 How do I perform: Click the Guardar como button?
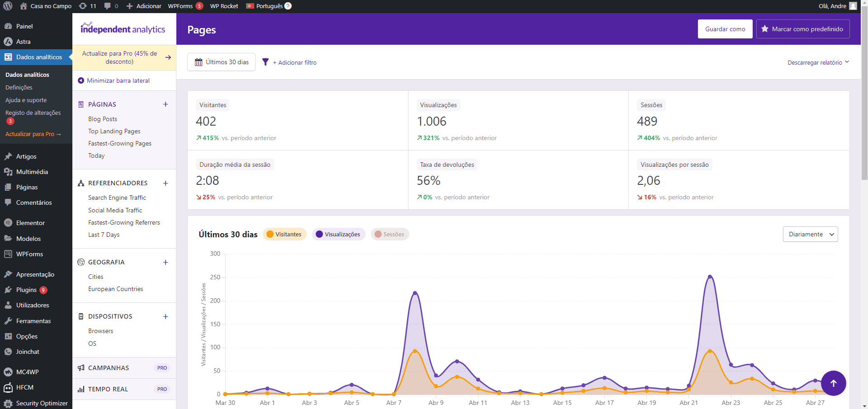(x=725, y=28)
